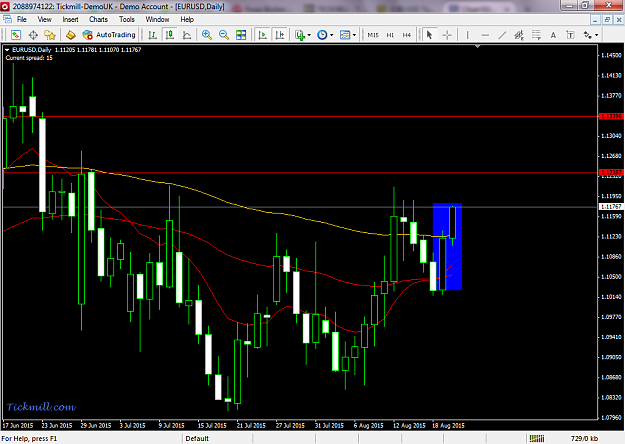Click the 17 Jun 2015 date label

[x=18, y=425]
